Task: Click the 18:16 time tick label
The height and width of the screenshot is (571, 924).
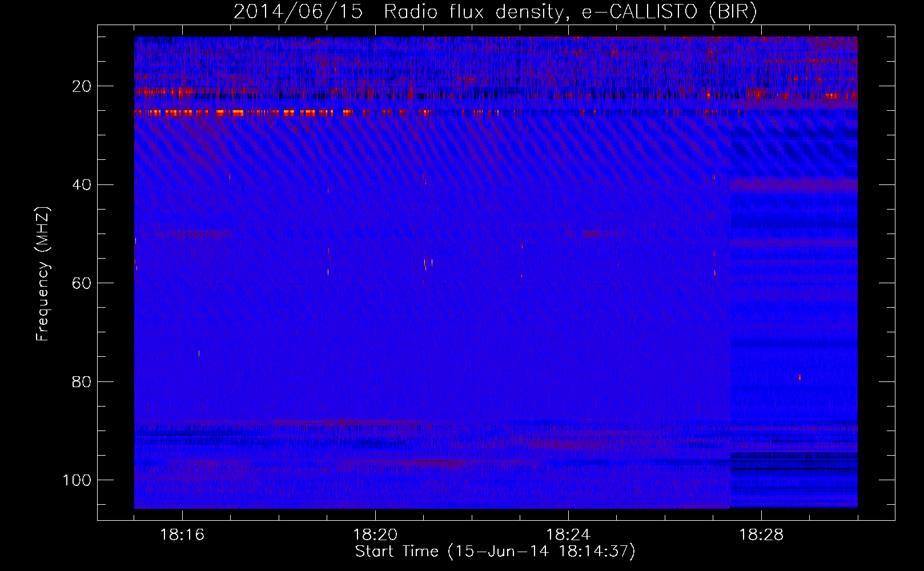Action: (x=182, y=535)
